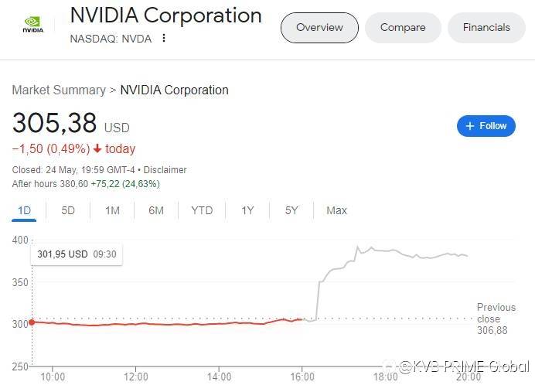Select the 1D time range

24,210
